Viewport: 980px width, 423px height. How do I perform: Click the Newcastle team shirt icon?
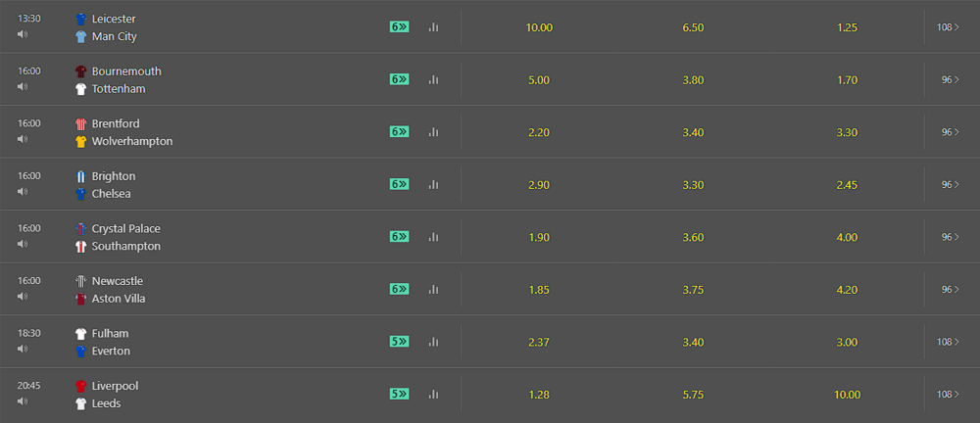pos(80,281)
